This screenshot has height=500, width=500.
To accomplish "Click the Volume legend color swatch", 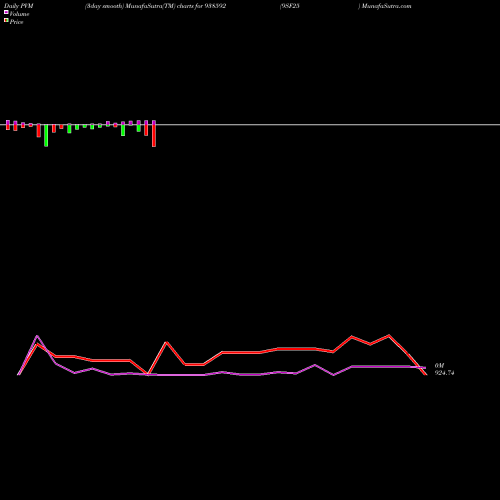I will point(6,12).
